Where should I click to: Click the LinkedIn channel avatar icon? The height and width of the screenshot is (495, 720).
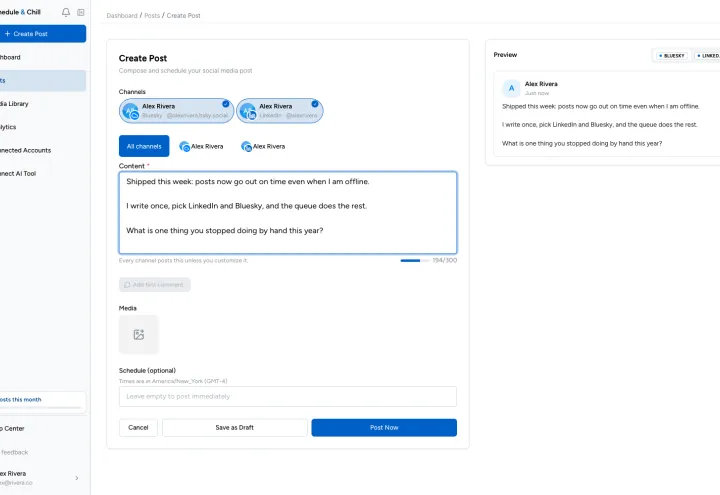point(248,112)
